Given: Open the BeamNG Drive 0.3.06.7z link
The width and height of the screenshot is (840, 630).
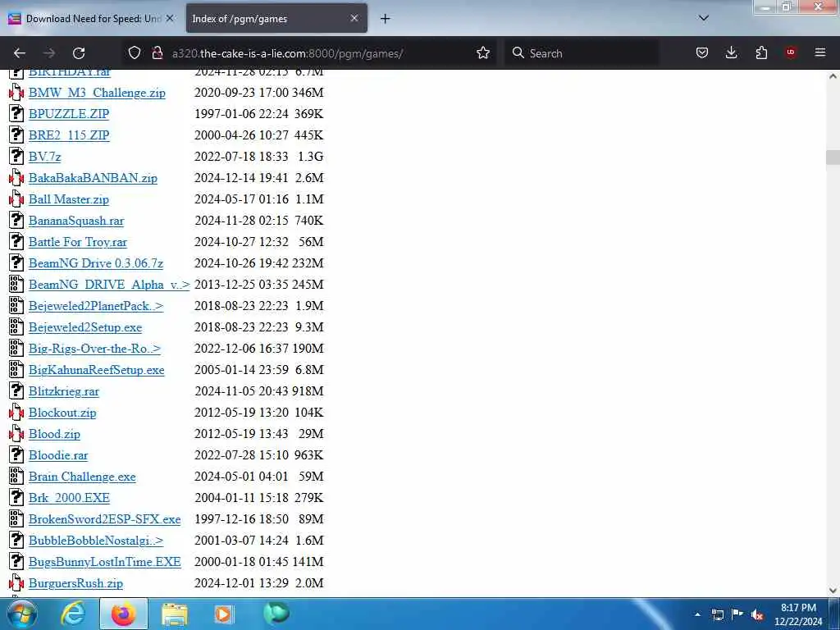Looking at the screenshot, I should point(96,263).
